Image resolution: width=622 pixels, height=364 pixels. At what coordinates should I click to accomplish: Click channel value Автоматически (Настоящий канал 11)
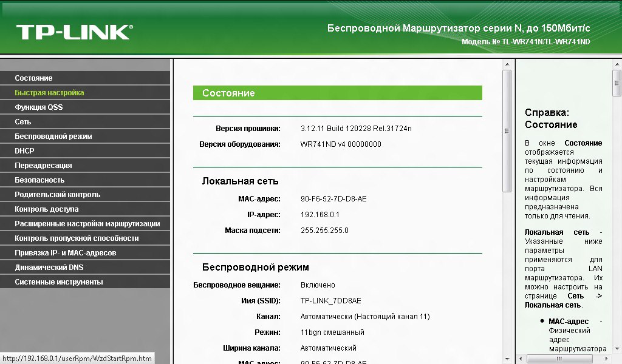[x=365, y=317]
